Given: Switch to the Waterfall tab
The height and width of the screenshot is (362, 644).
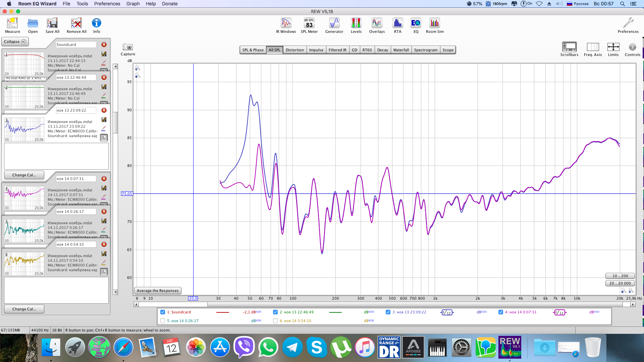Looking at the screenshot, I should pos(401,50).
